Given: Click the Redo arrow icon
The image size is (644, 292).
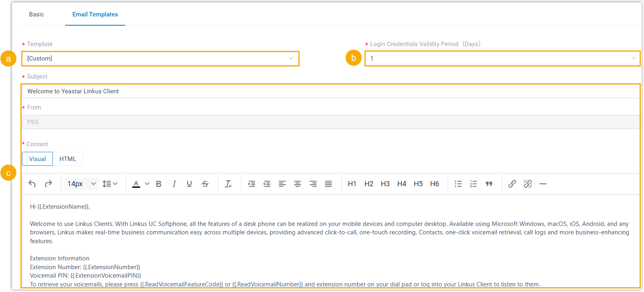Looking at the screenshot, I should point(48,184).
